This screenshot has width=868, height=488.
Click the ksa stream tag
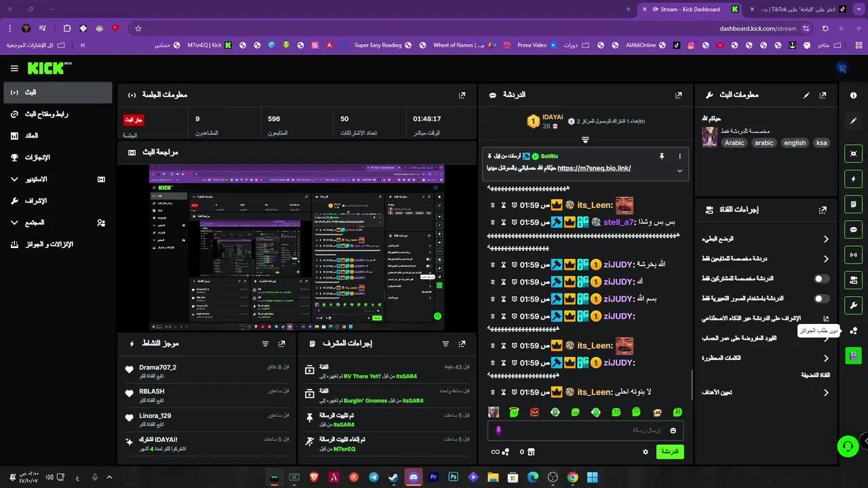[822, 143]
